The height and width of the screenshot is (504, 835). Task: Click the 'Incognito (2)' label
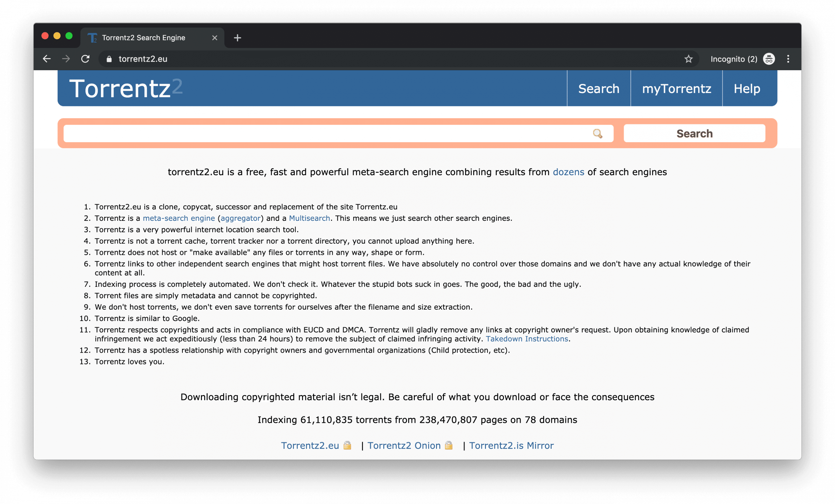(734, 59)
